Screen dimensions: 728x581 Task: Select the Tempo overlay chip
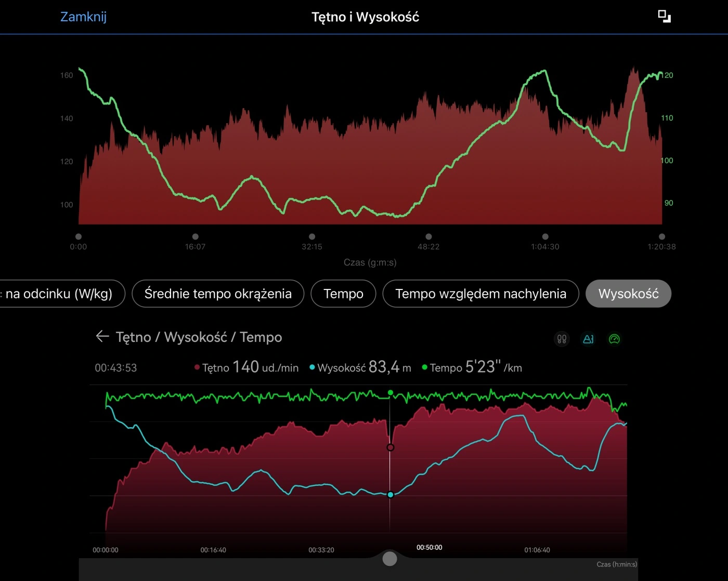[x=343, y=294]
